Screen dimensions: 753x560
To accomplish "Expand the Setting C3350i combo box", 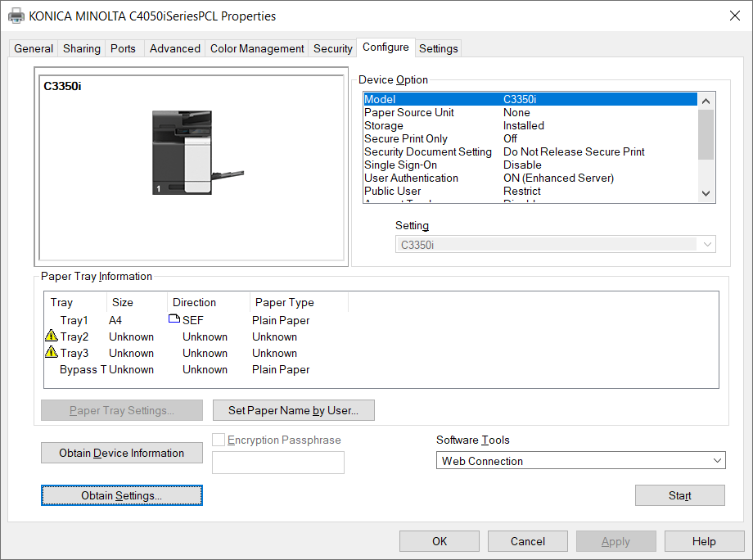I will point(555,244).
